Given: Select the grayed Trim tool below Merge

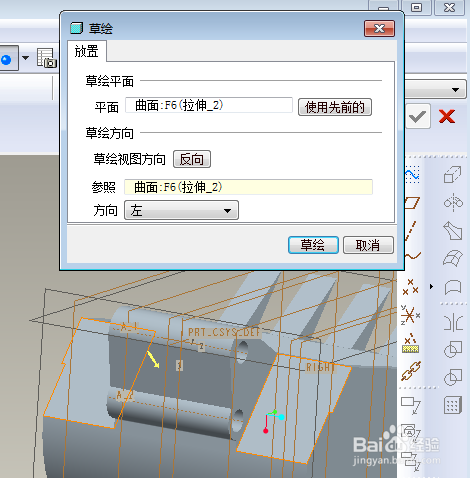Looking at the screenshot, I should click(x=453, y=377).
